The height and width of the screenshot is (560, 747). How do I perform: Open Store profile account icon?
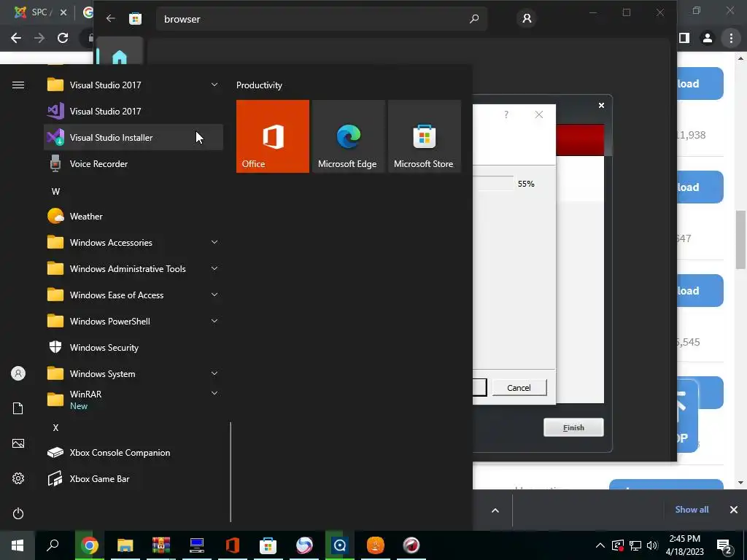click(x=527, y=18)
